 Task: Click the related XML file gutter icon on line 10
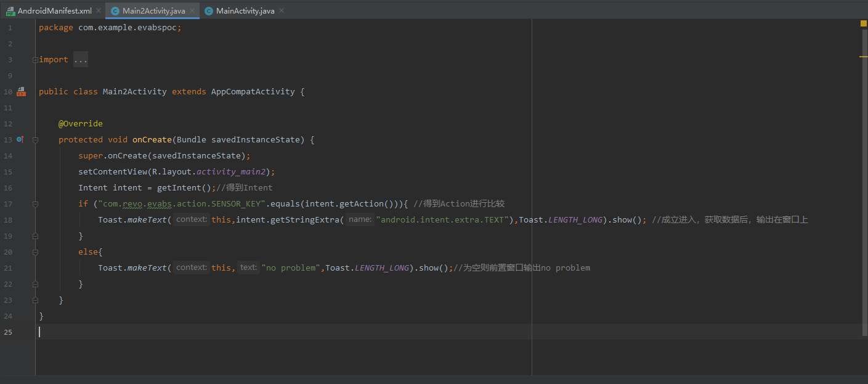coord(22,91)
